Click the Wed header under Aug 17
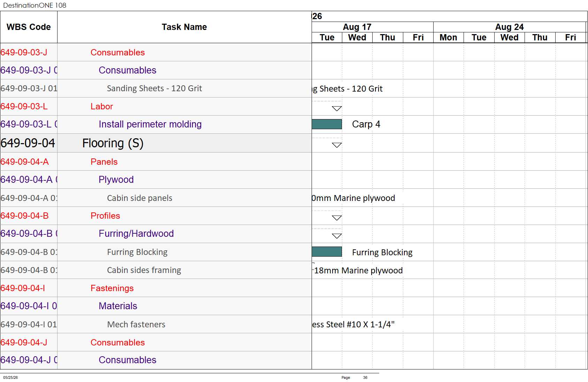Screen dimensions: 588x382 click(x=357, y=38)
